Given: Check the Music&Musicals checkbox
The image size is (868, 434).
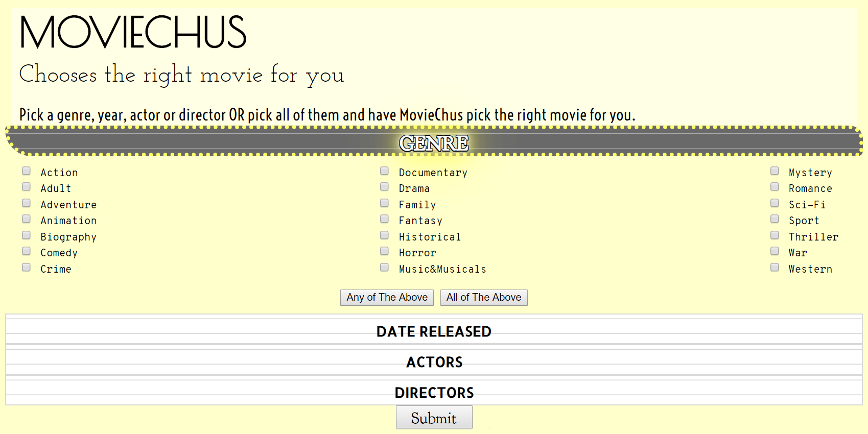Looking at the screenshot, I should [x=385, y=268].
